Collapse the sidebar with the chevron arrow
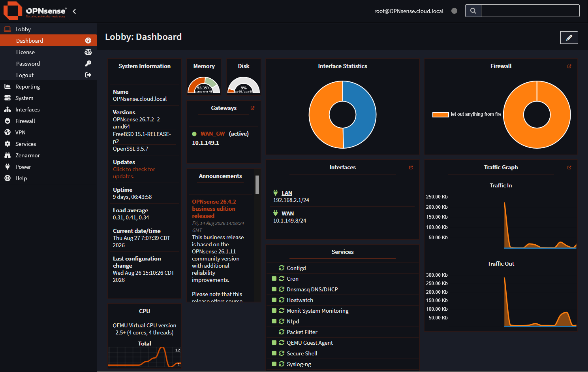This screenshot has height=372, width=588. pyautogui.click(x=74, y=11)
